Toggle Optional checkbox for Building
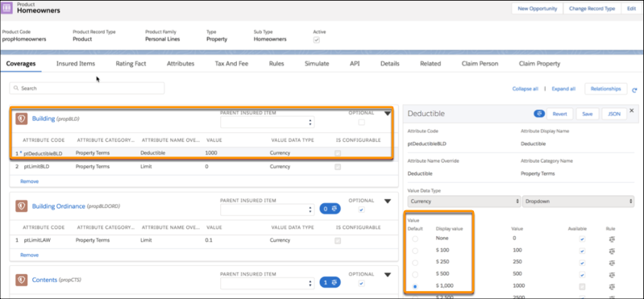This screenshot has width=644, height=299. coord(361,123)
